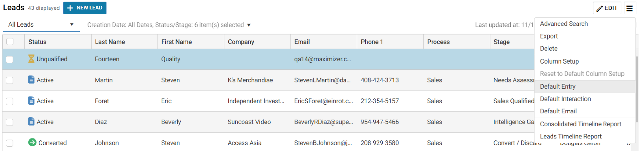Viewport: 644px width, 151px height.
Task: Open the hamburger menu icon beside Edit
Action: pyautogui.click(x=629, y=8)
